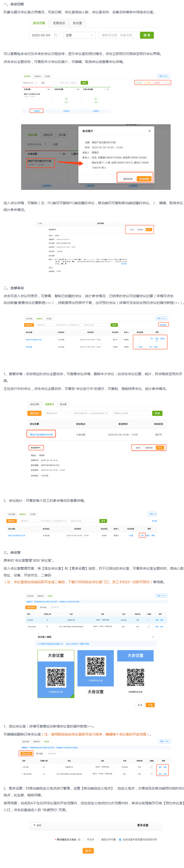This screenshot has width=184, height=868.
Task: Click red-boxed 删除 link for 二楼大会议室 row
Action: (x=165, y=774)
